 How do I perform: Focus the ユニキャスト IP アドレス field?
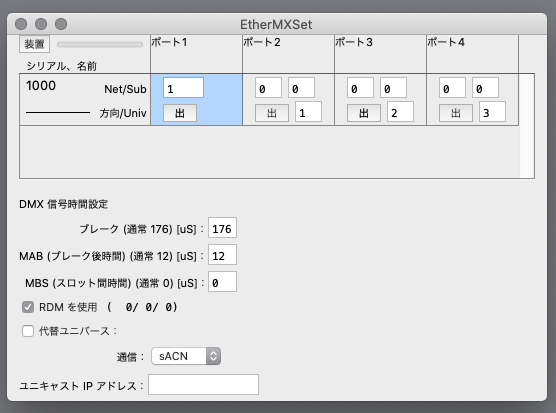coord(203,384)
